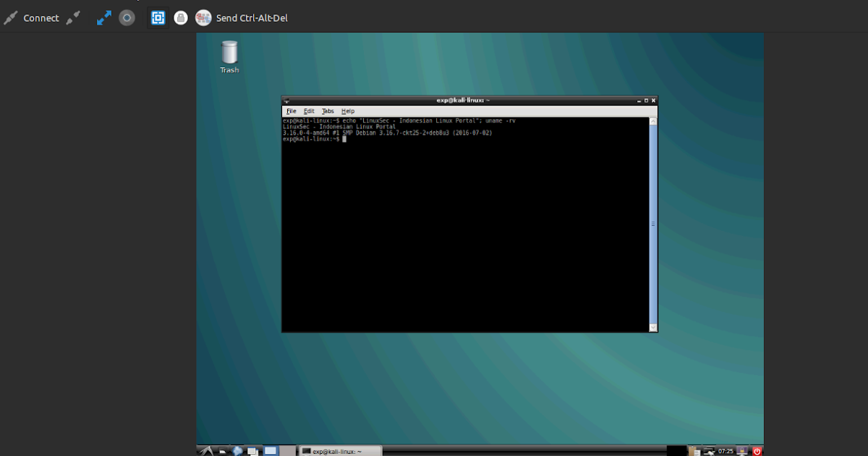Toggle keyboard grab with the lock icon

pos(180,17)
